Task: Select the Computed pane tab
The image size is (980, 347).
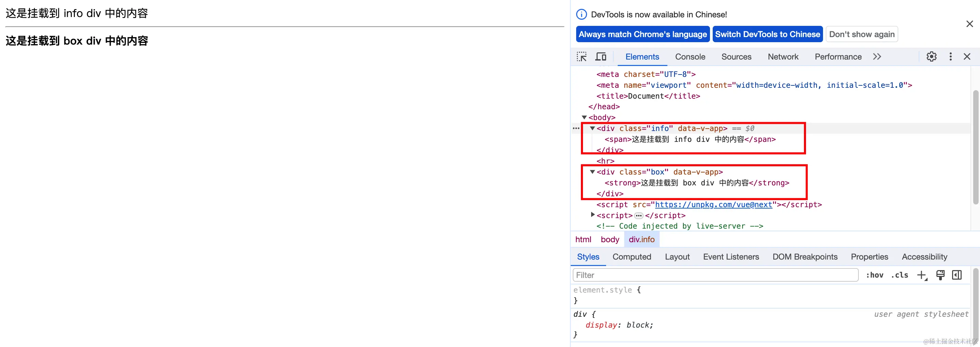Action: pyautogui.click(x=632, y=257)
